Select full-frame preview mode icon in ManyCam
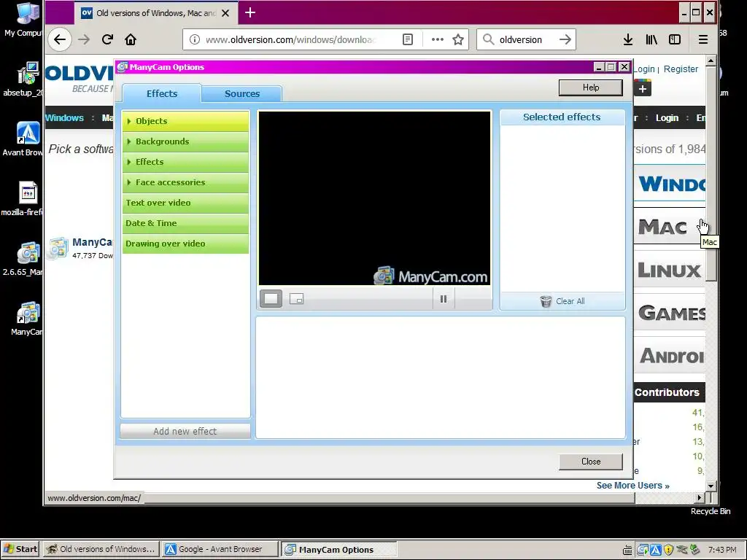 (271, 299)
